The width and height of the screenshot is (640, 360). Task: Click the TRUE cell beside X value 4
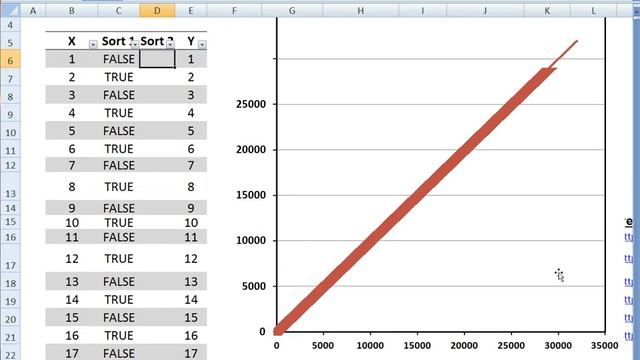tap(119, 113)
